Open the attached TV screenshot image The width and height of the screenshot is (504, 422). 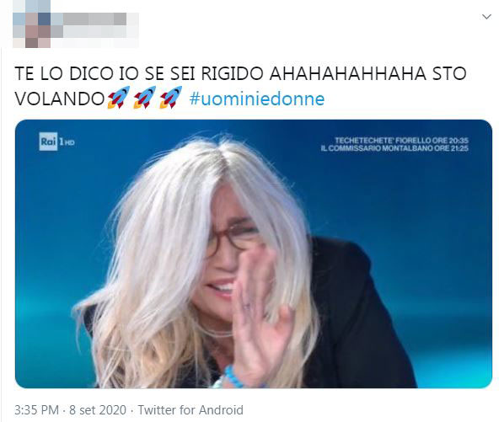coord(254,254)
